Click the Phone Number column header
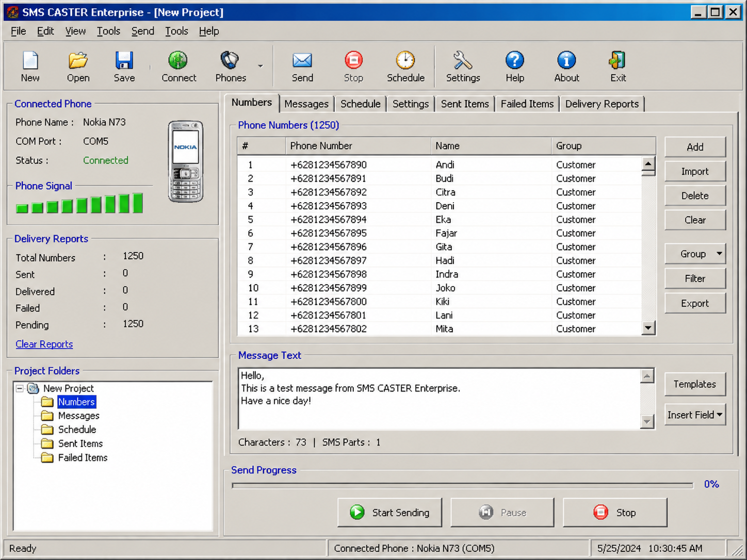Screen dimensions: 747x560 pyautogui.click(x=358, y=146)
